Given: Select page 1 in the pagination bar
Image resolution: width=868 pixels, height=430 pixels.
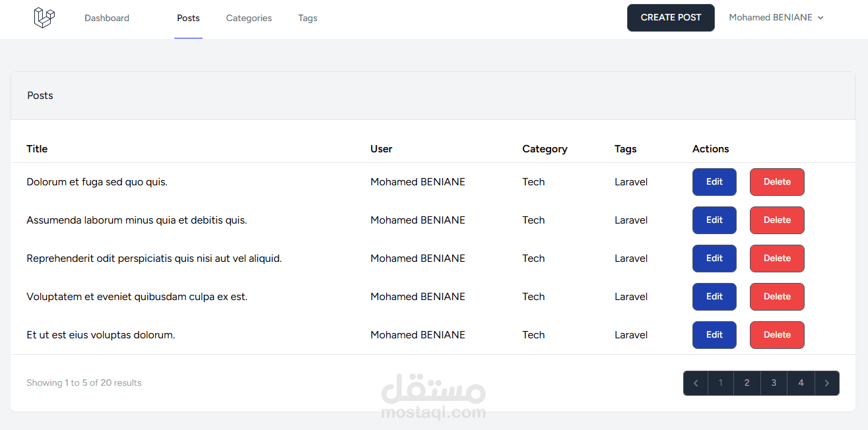Looking at the screenshot, I should tap(720, 383).
